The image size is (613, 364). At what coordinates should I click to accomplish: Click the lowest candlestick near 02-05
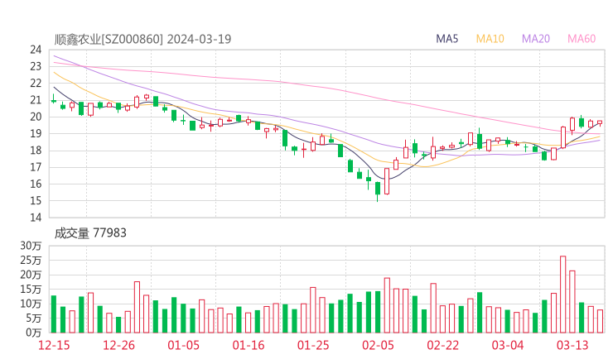click(x=378, y=190)
